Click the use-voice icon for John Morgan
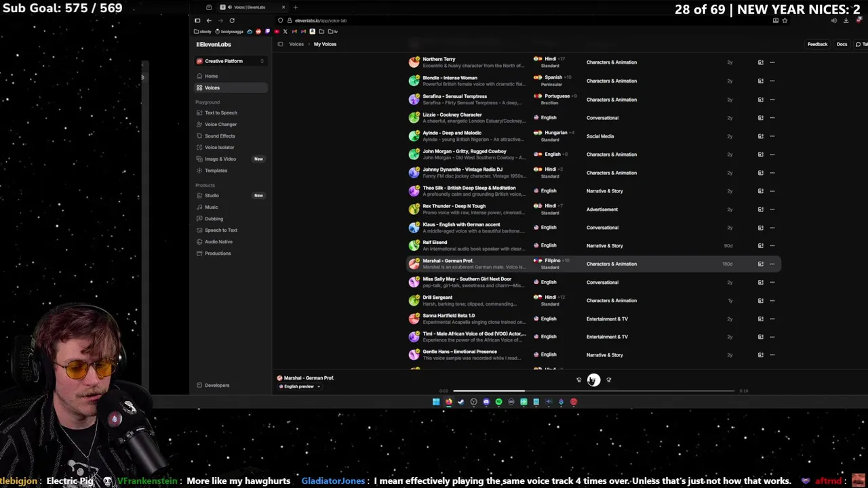The image size is (868, 488). coord(760,155)
